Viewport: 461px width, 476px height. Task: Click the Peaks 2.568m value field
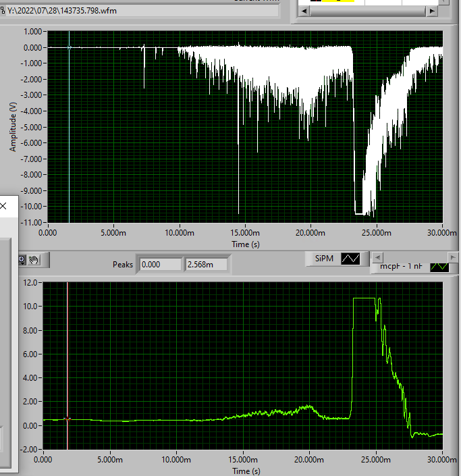coord(206,265)
